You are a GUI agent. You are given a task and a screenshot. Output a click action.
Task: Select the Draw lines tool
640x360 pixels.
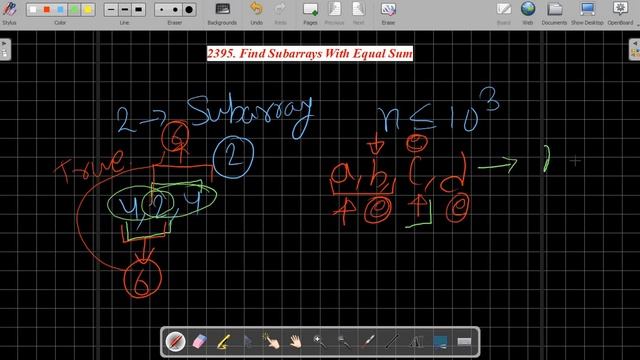(392, 342)
